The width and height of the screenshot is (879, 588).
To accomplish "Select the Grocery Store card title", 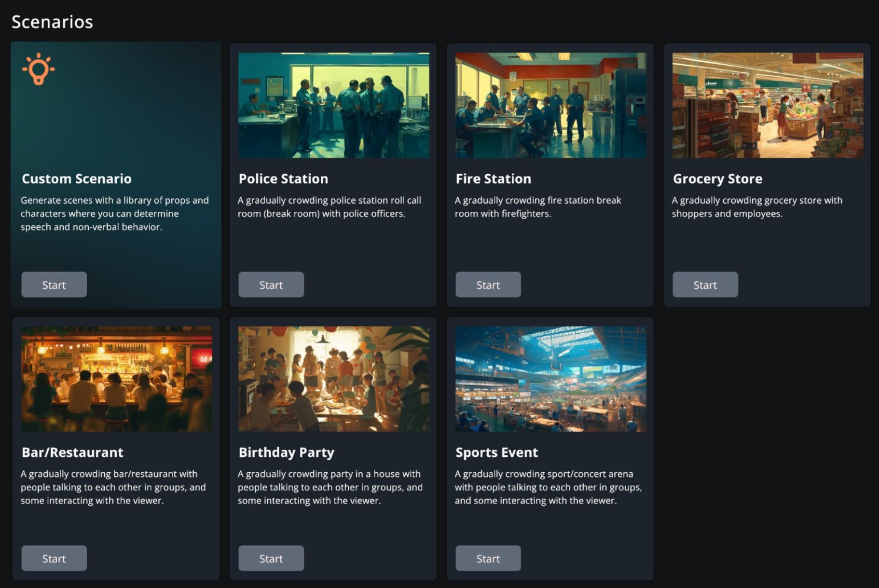I will 717,179.
